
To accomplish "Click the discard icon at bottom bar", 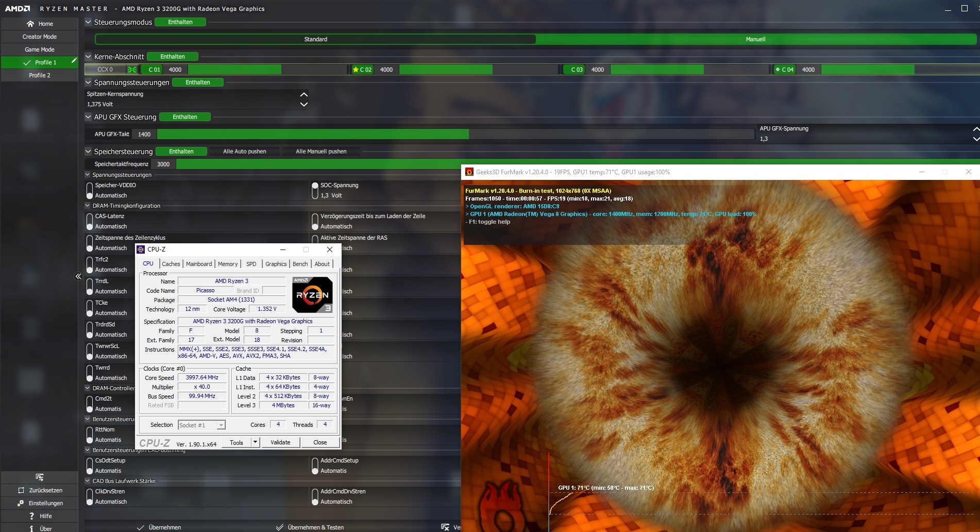I will [x=445, y=527].
